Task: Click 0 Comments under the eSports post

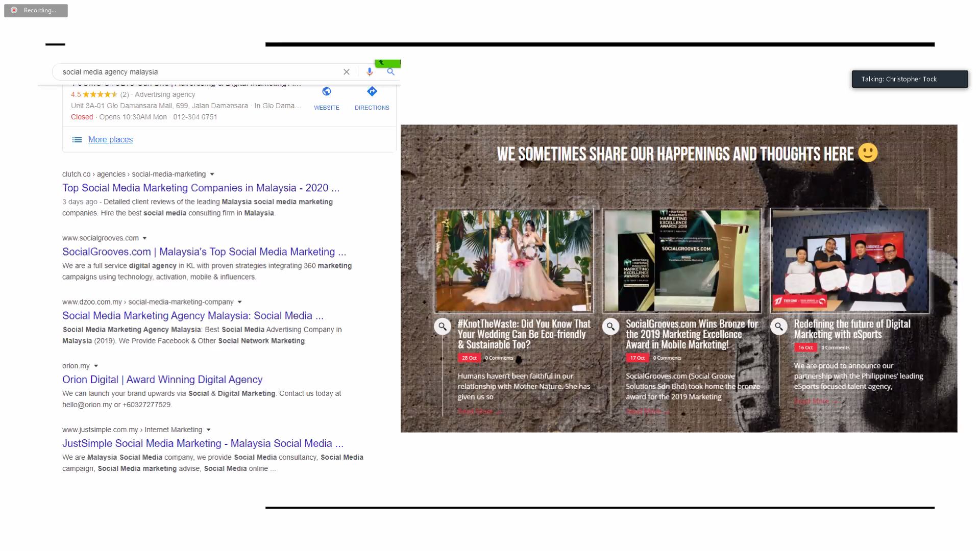Action: [836, 348]
